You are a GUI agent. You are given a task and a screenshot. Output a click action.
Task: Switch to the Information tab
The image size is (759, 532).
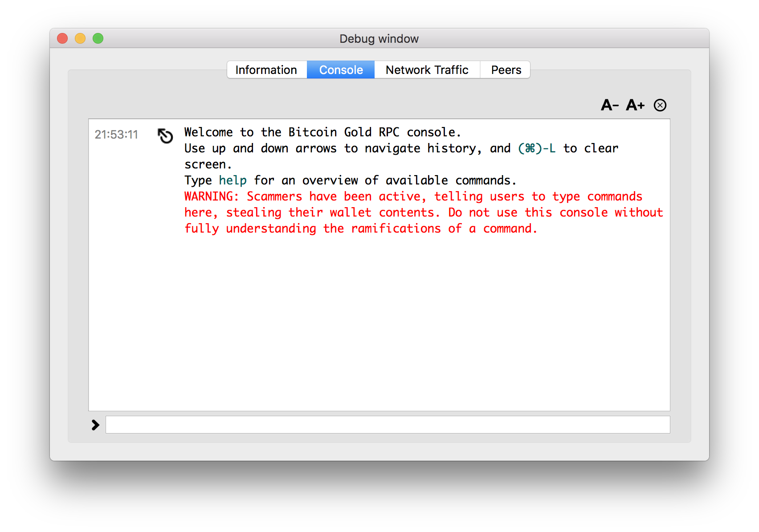pyautogui.click(x=266, y=70)
